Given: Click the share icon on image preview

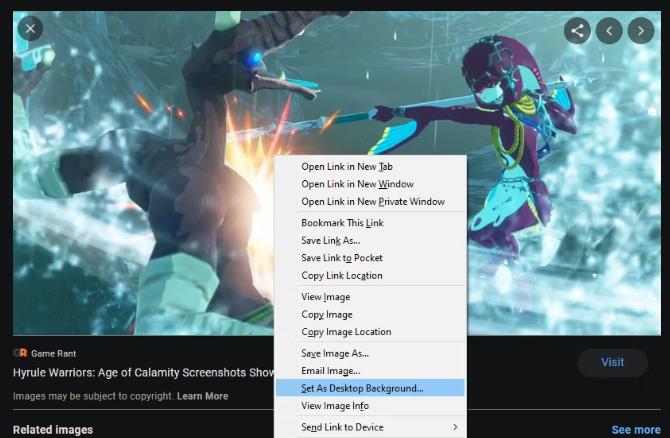Looking at the screenshot, I should pos(577,31).
